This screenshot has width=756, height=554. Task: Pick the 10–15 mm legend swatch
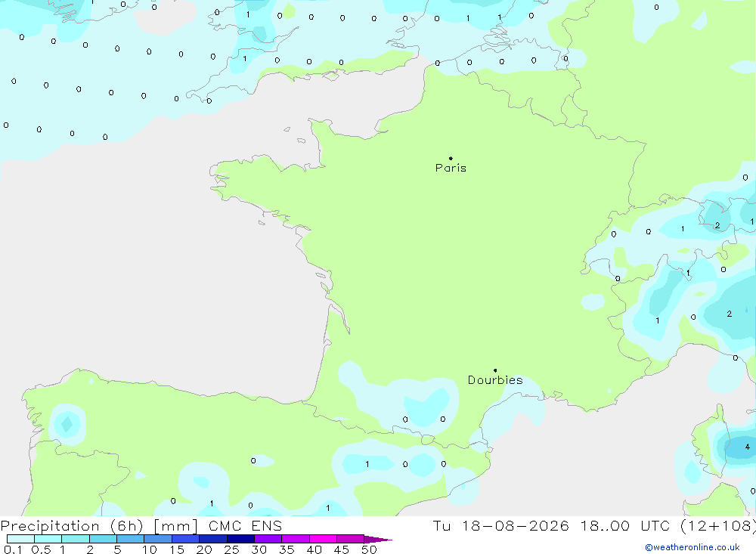coord(158,539)
